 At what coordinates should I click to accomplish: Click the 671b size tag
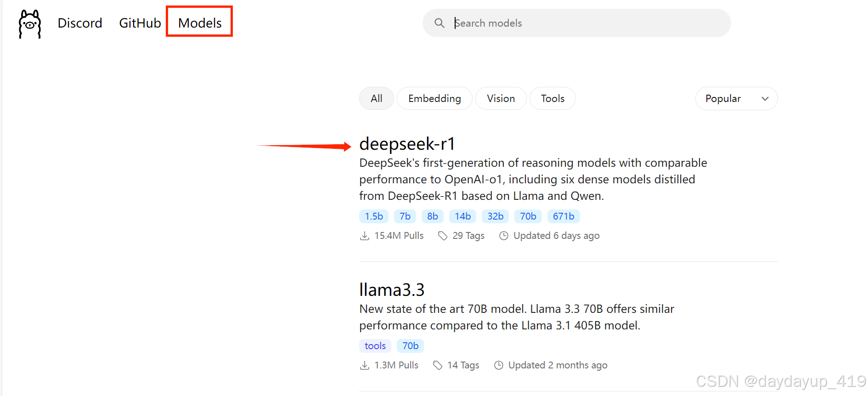(564, 216)
